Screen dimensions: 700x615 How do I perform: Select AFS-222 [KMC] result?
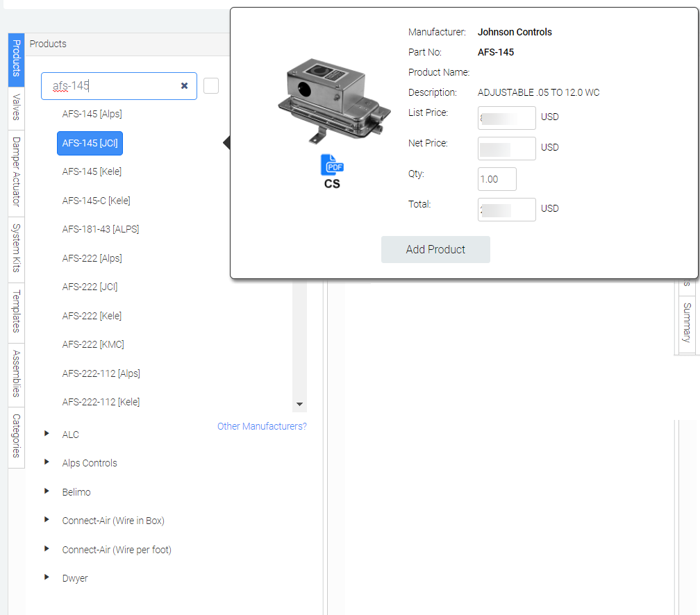click(x=93, y=344)
